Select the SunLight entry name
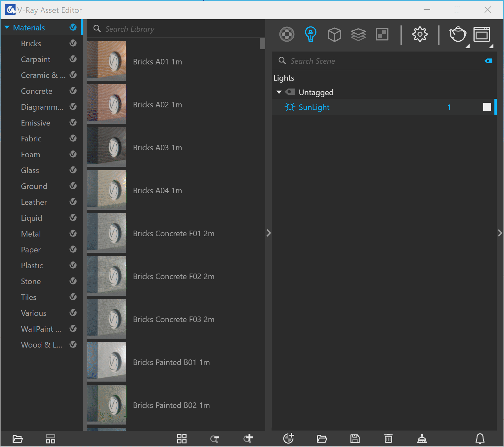 [x=314, y=107]
